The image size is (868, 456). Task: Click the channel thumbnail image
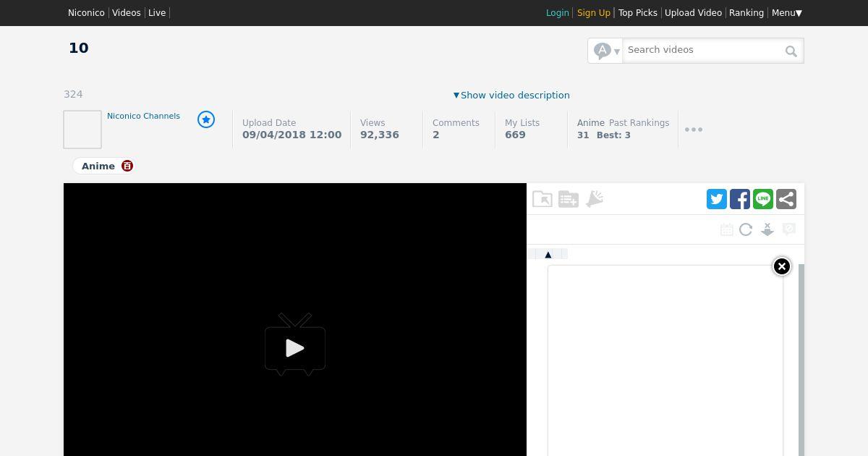(x=82, y=130)
